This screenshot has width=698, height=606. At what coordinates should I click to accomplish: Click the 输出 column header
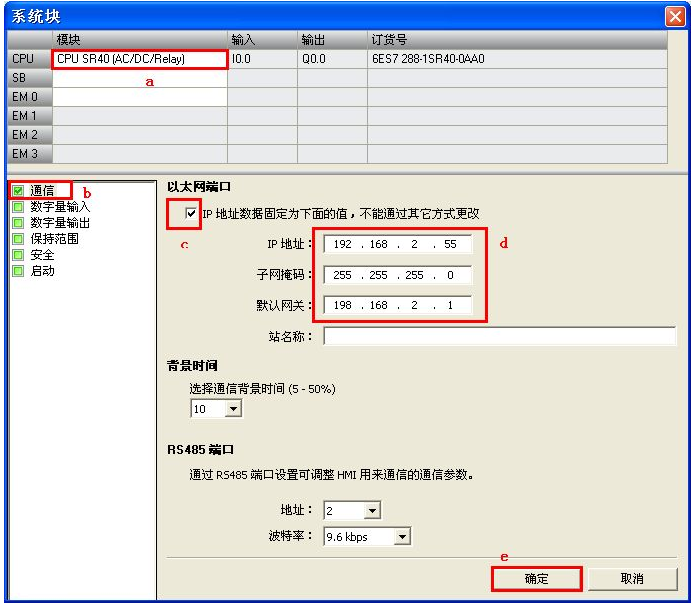tap(333, 40)
